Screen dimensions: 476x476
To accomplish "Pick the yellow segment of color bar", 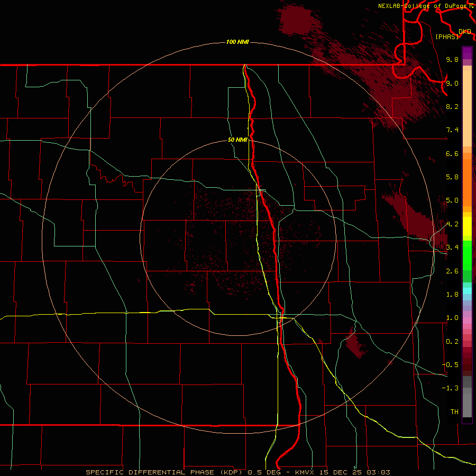I will click(x=467, y=226).
